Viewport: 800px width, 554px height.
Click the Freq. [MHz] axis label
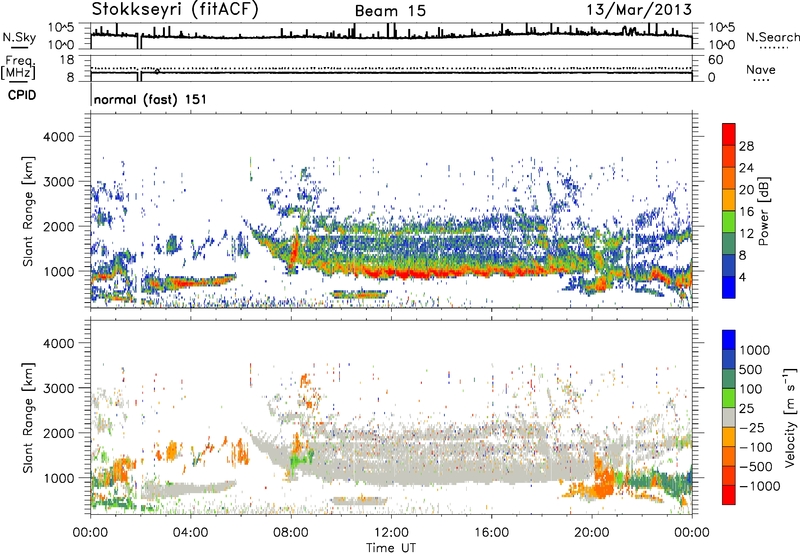tap(18, 67)
